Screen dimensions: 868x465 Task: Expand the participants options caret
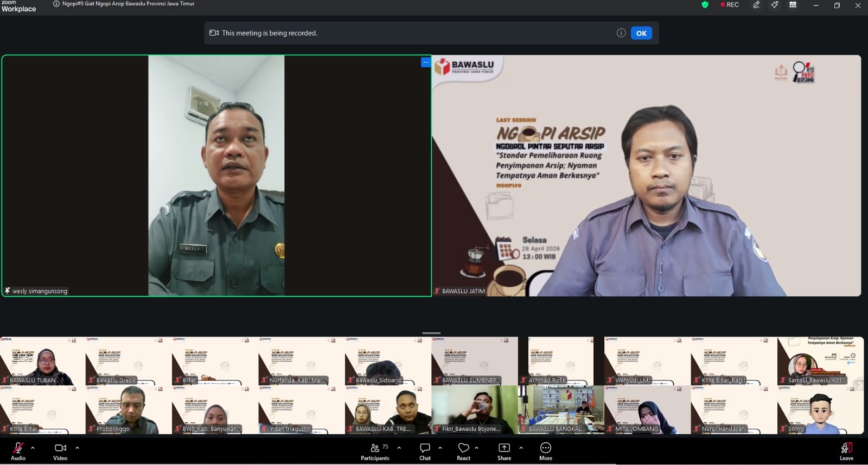[x=399, y=448]
